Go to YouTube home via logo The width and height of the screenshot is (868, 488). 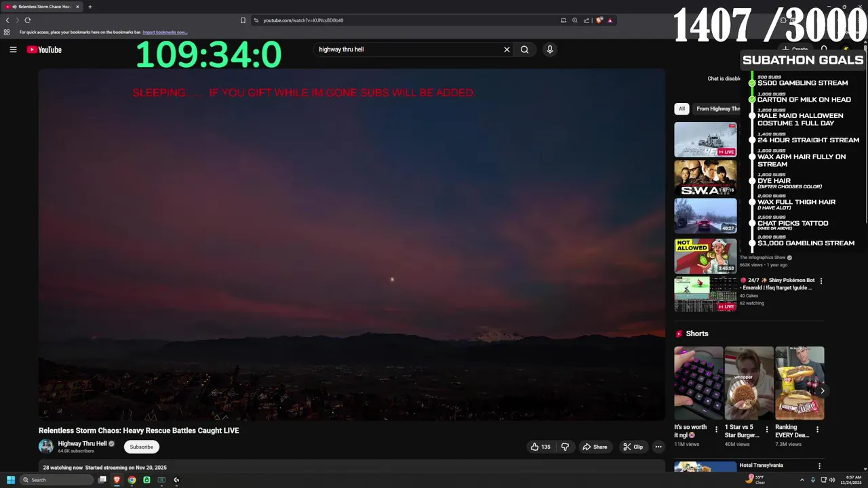pos(44,49)
